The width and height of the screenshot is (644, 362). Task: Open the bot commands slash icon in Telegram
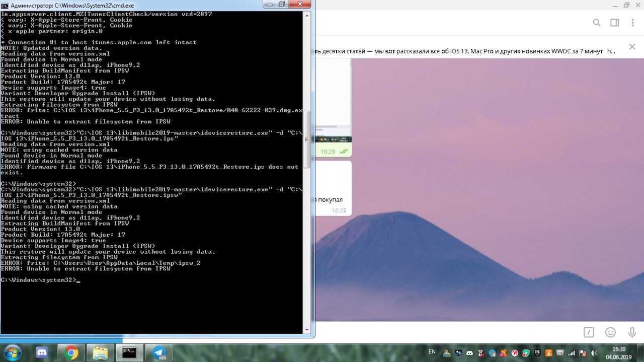point(589,332)
